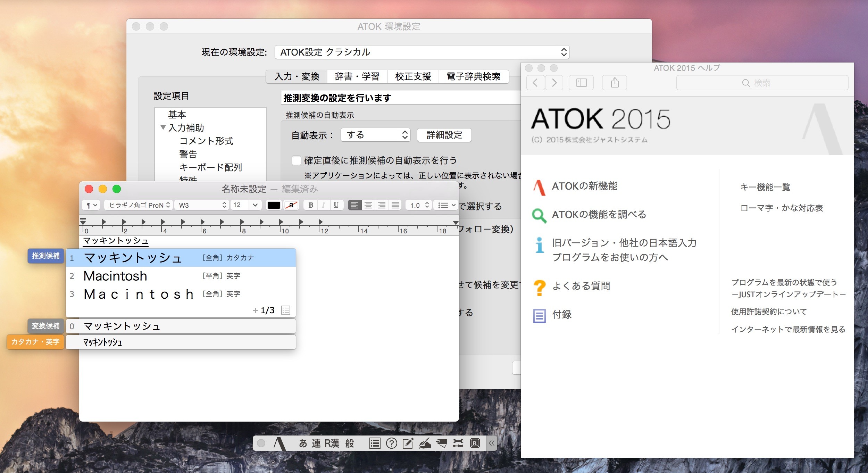Switch to the 入力・変換 tab

(x=297, y=76)
